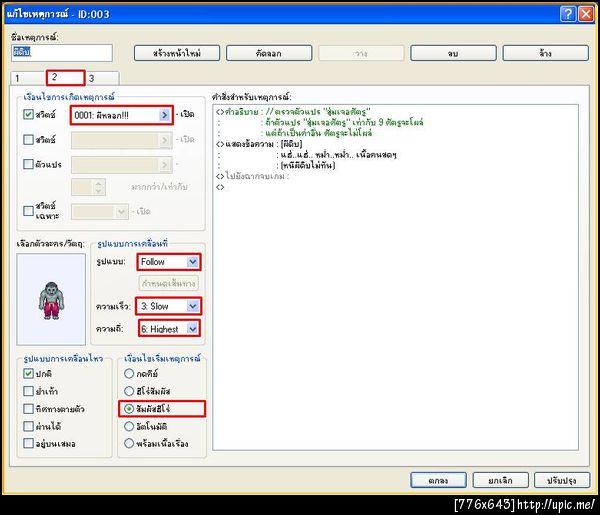The image size is (600, 515).
Task: Click the ลบ (delete page) button
Action: (x=453, y=53)
